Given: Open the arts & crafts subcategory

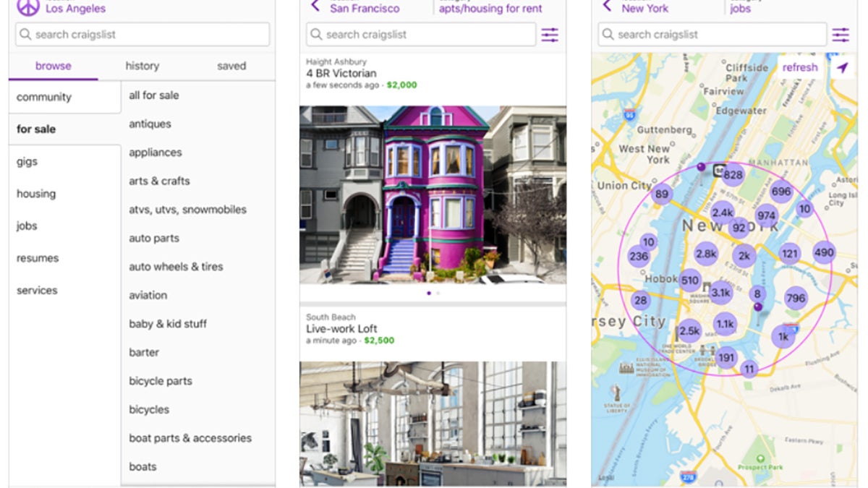Looking at the screenshot, I should tap(198, 181).
